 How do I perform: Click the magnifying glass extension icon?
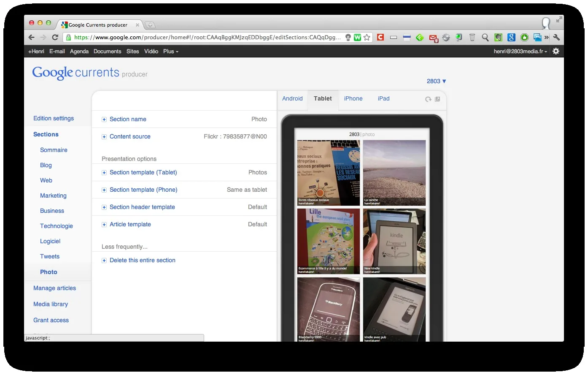tap(485, 37)
